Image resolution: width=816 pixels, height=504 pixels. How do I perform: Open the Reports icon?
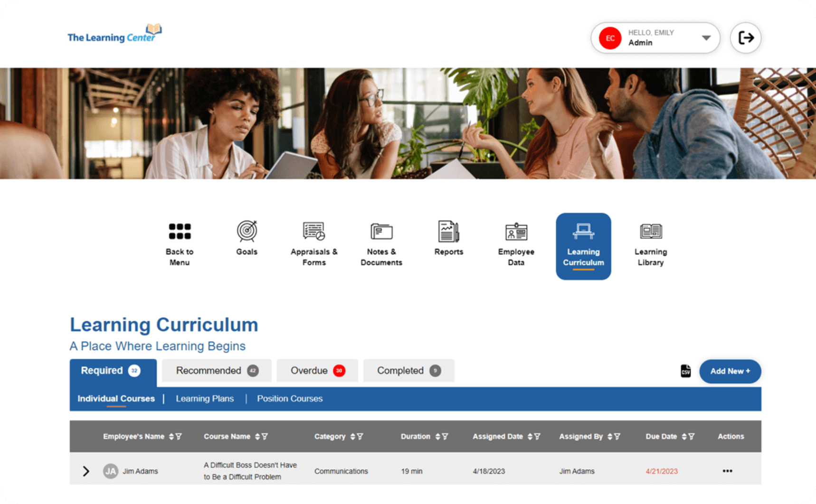(448, 232)
